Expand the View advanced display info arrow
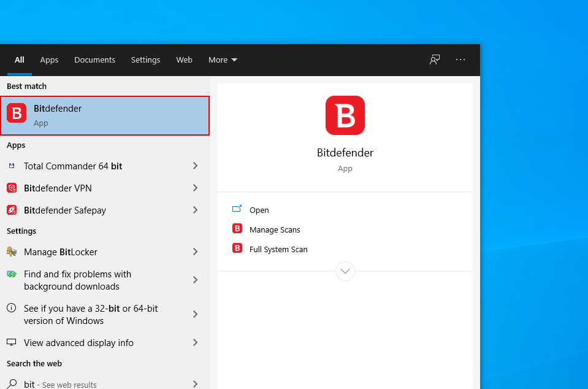The width and height of the screenshot is (588, 389). [195, 342]
